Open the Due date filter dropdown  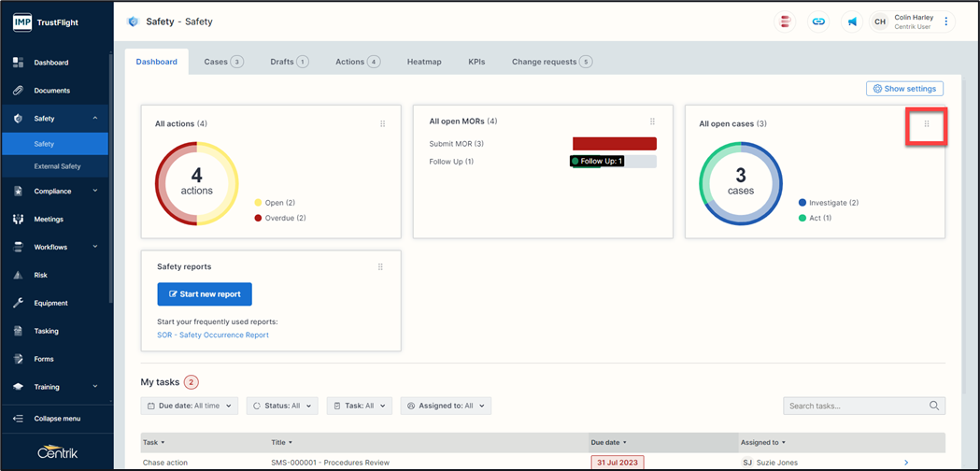[x=189, y=406]
